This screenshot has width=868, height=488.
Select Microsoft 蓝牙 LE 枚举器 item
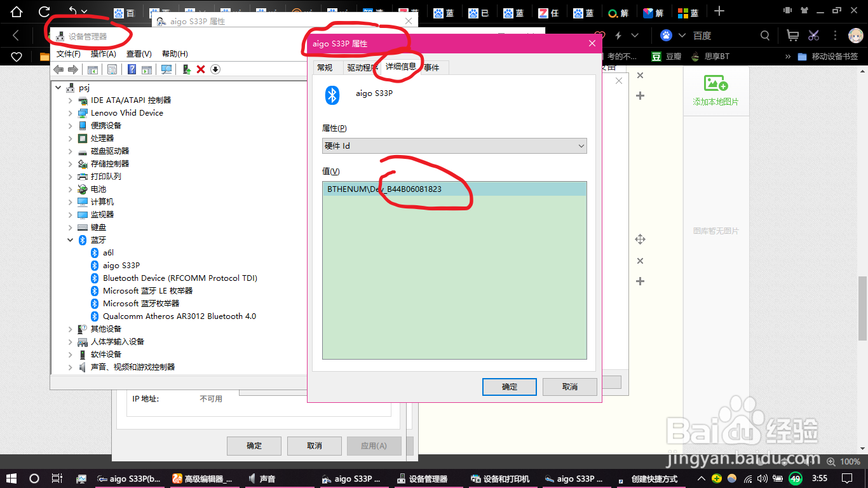coord(147,291)
